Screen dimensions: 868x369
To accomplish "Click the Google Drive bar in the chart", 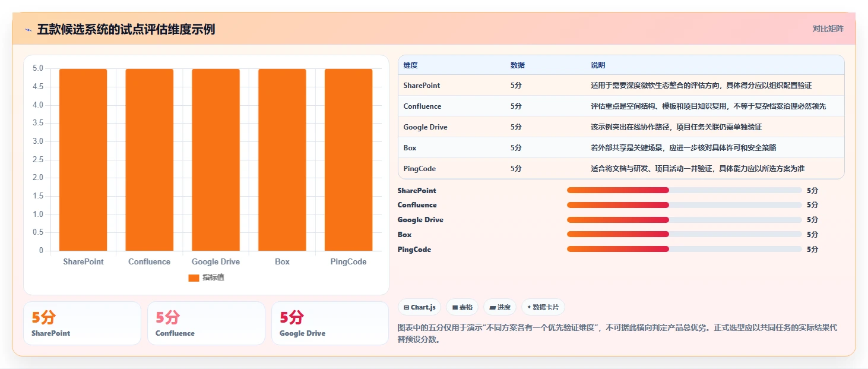I will click(216, 160).
